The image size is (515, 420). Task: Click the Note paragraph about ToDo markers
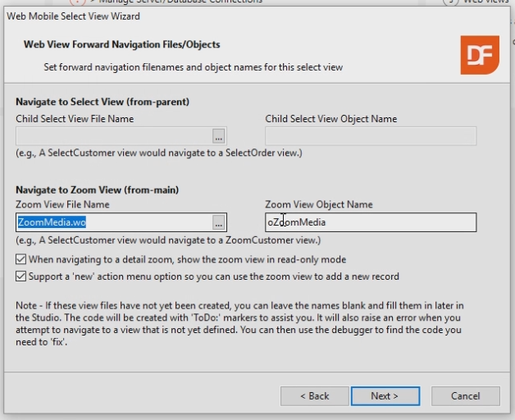click(x=239, y=322)
